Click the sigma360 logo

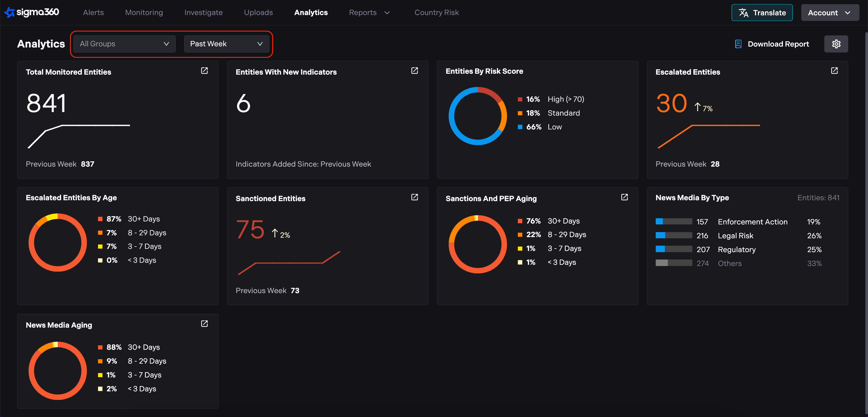click(32, 12)
